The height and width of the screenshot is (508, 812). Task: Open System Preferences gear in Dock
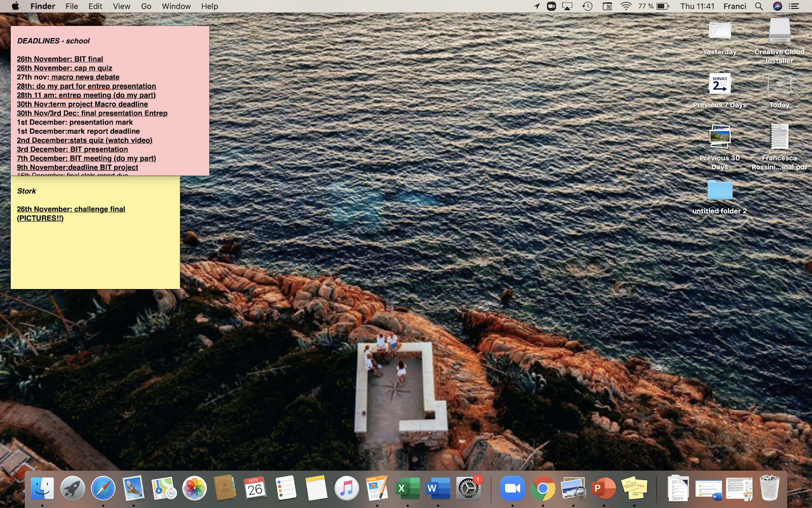[x=468, y=489]
